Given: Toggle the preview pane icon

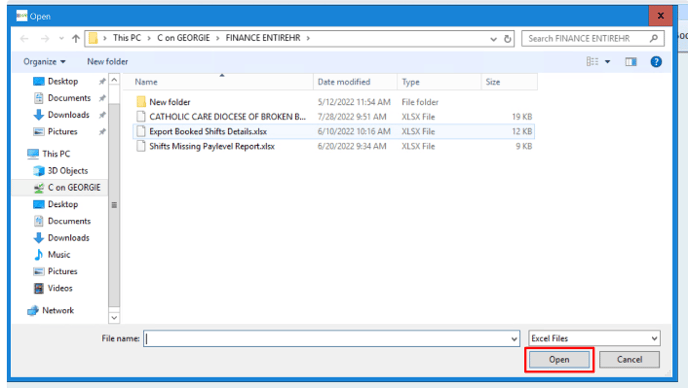Looking at the screenshot, I should click(631, 62).
